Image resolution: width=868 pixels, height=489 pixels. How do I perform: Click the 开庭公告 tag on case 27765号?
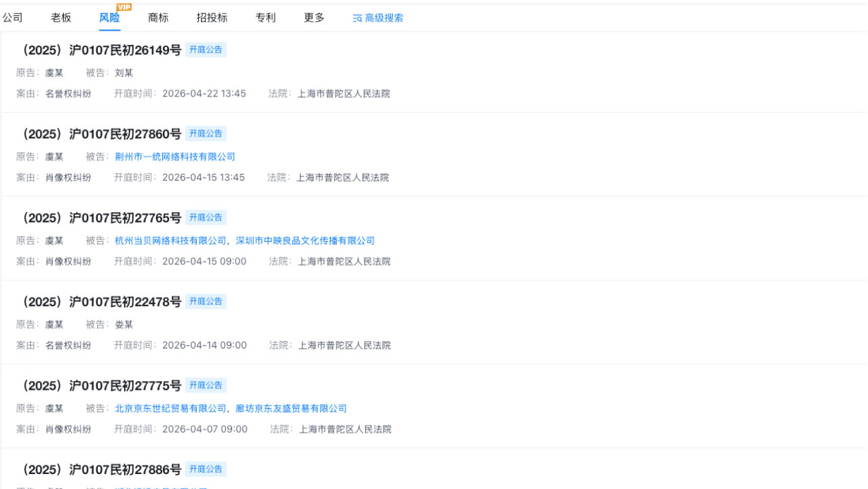[x=205, y=217]
